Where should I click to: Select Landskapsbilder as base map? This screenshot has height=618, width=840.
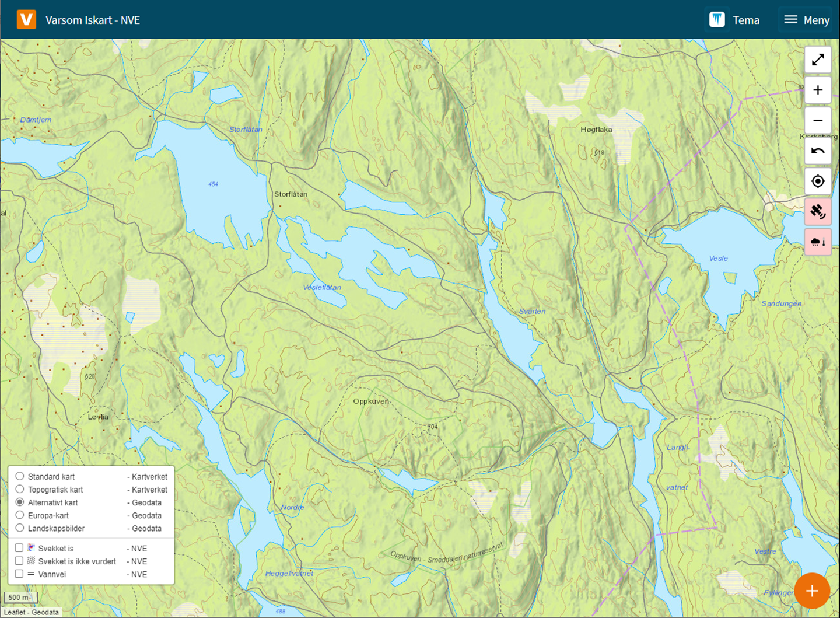[x=20, y=528]
